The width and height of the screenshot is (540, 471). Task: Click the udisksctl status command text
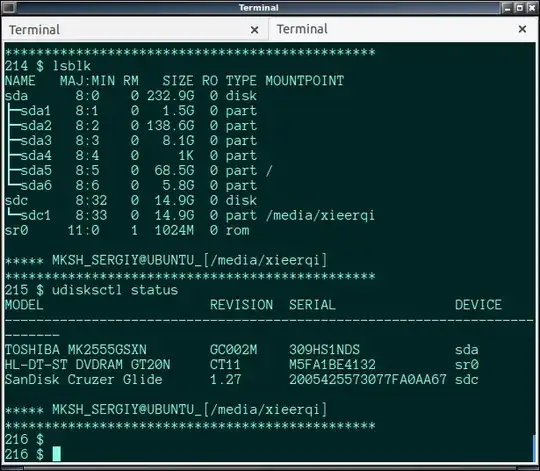coord(115,290)
